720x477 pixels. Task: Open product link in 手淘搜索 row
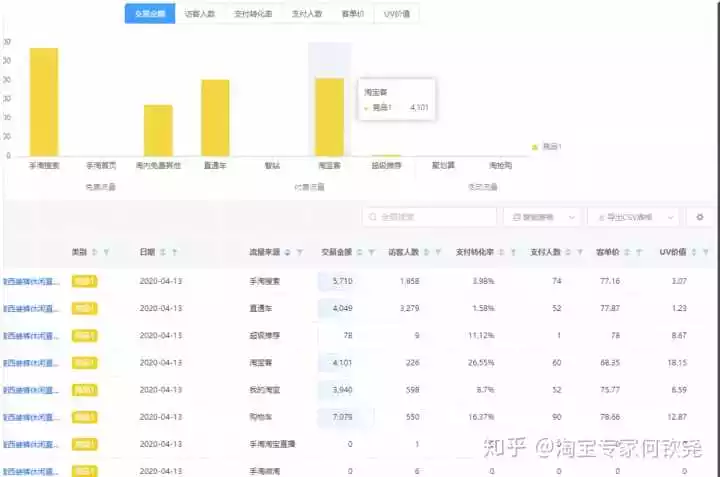tap(31, 281)
